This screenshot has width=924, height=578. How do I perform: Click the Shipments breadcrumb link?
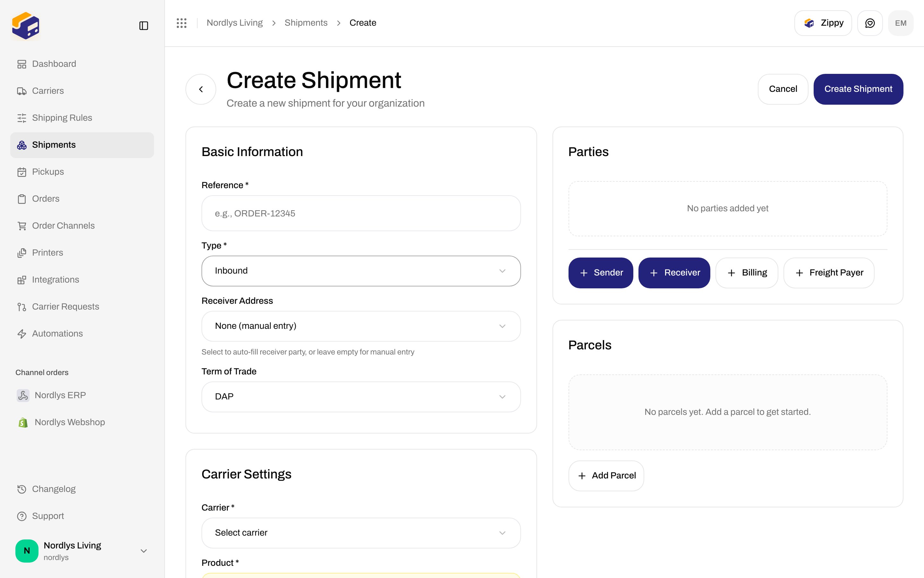point(306,23)
